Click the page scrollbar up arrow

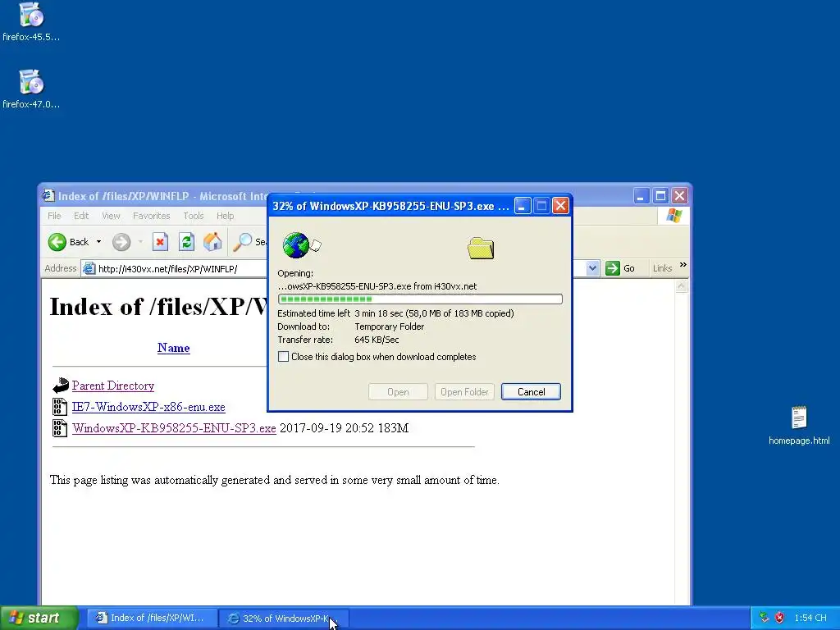pyautogui.click(x=682, y=286)
